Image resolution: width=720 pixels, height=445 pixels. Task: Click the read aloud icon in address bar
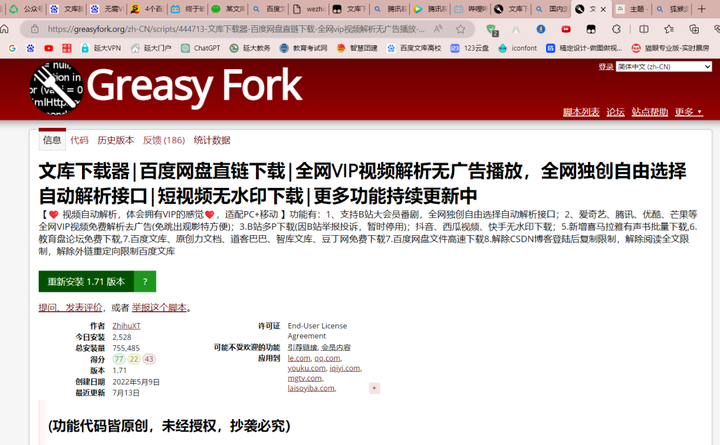tap(438, 29)
